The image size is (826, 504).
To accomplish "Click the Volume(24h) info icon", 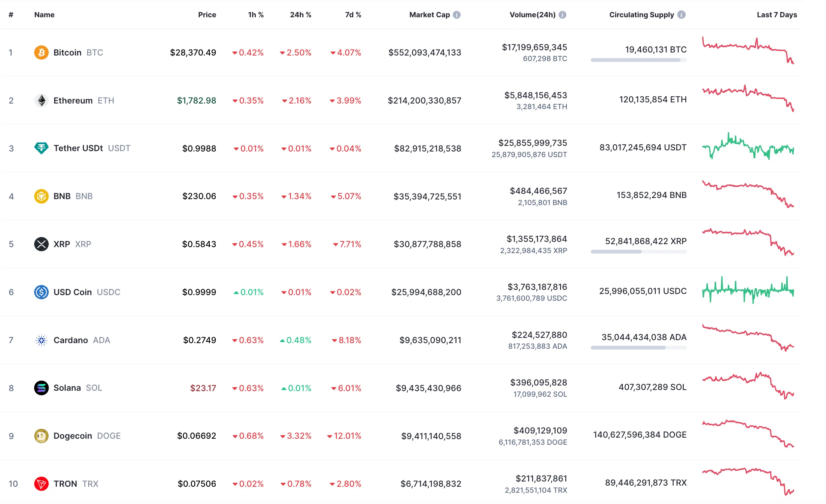I will coord(562,15).
